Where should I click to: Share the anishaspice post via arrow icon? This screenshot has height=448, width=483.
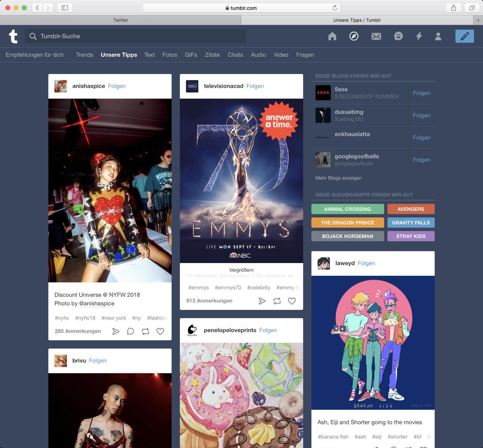[116, 331]
